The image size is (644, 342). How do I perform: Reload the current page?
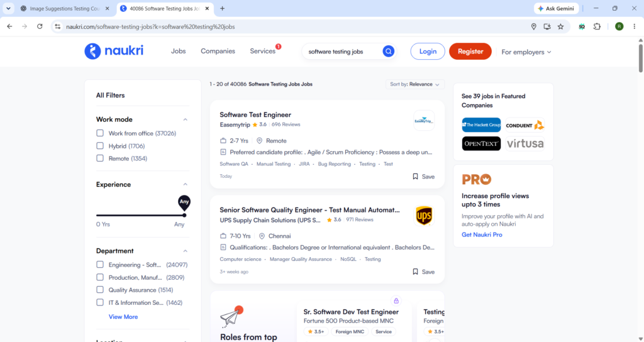coord(40,26)
